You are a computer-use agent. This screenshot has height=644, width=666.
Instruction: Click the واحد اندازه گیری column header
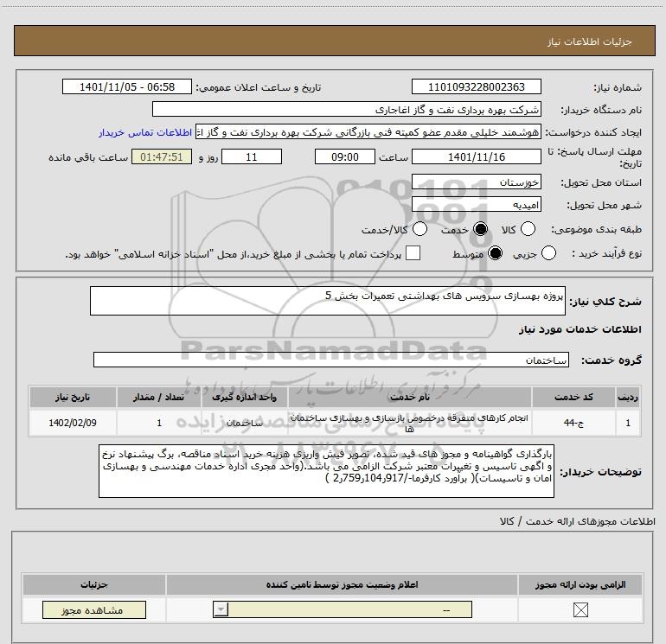245,397
